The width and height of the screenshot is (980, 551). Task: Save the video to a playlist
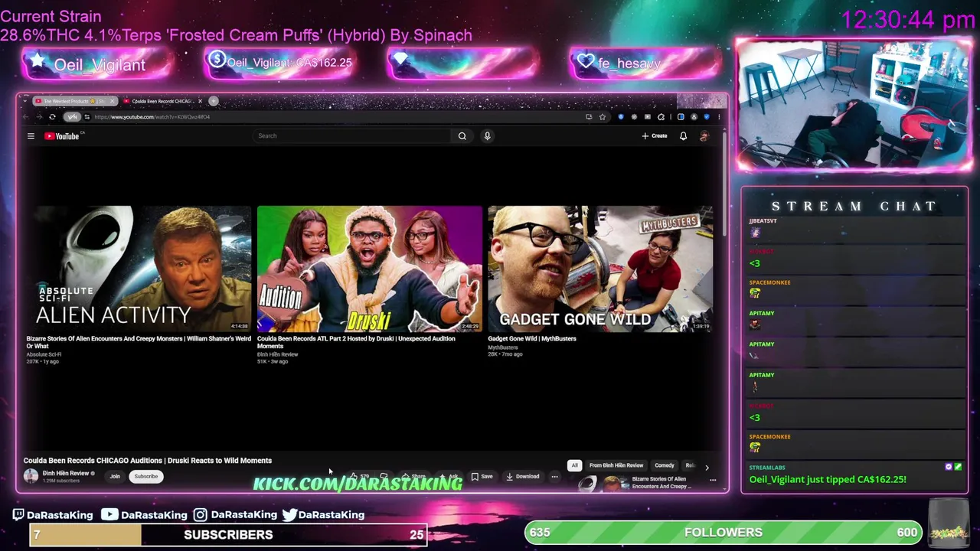pyautogui.click(x=482, y=476)
